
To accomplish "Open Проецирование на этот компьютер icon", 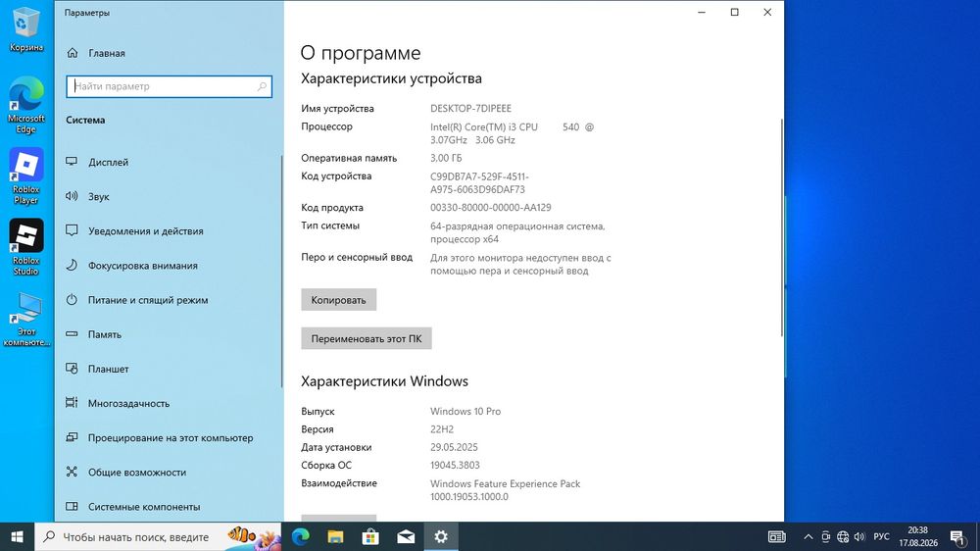I will [x=72, y=438].
